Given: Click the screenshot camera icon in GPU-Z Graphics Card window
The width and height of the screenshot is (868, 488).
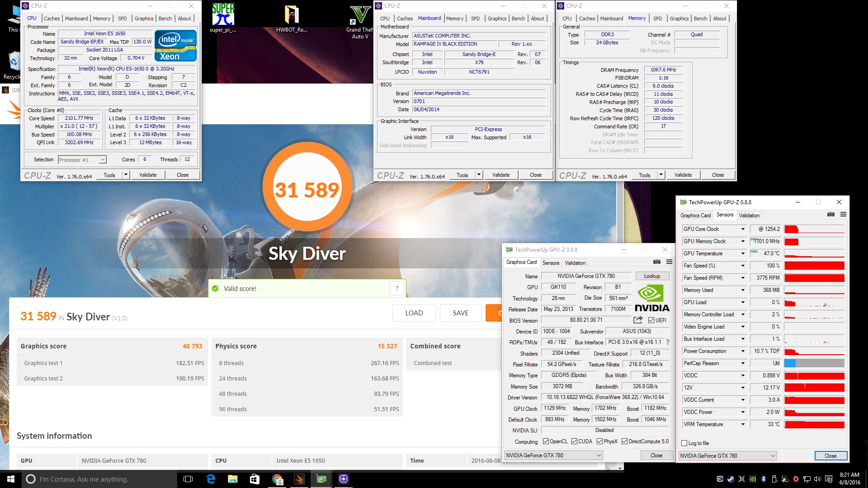Looking at the screenshot, I should coord(657,262).
